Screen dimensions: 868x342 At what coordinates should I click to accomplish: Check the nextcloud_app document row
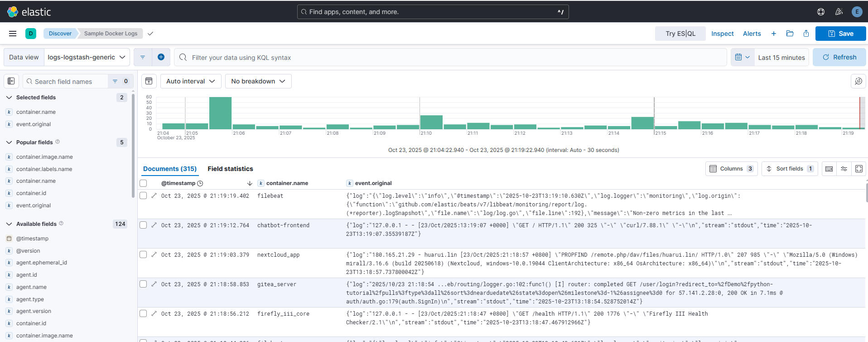pyautogui.click(x=143, y=255)
